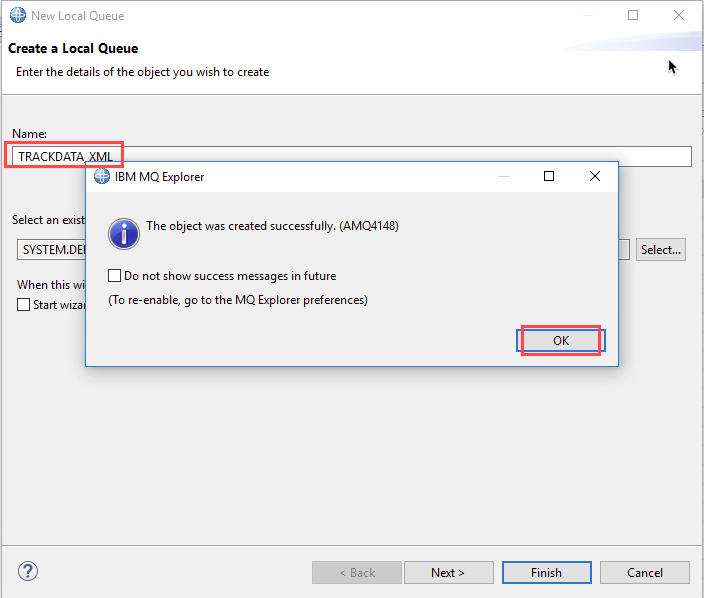Click the Name field containing TRACKDATA_XML

[x=352, y=157]
